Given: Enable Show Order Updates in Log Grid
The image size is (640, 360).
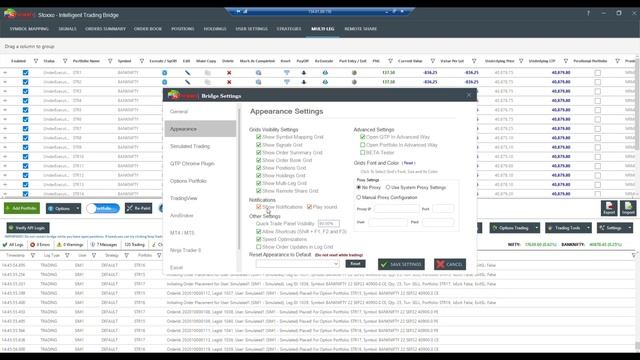Looking at the screenshot, I should pyautogui.click(x=258, y=247).
